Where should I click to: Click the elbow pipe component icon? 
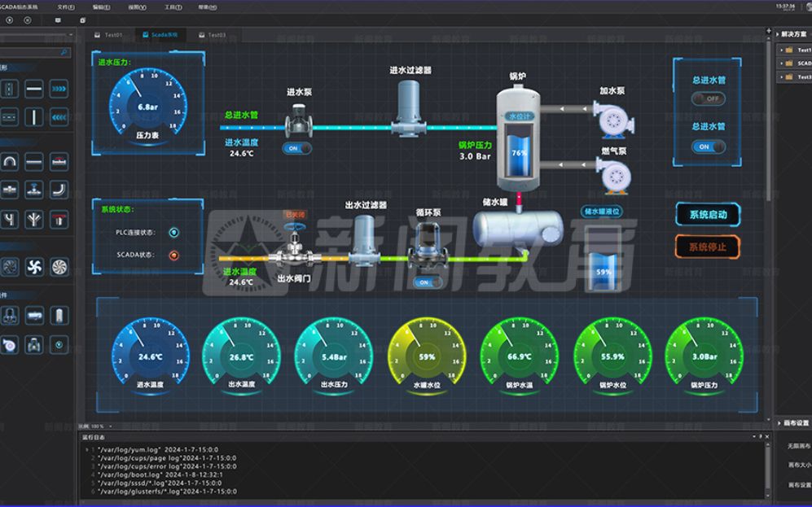tap(59, 190)
